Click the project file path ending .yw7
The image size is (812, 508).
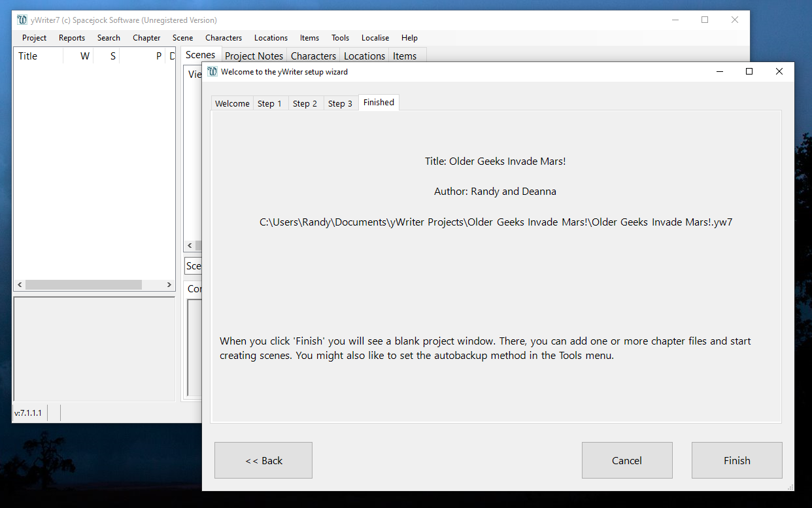[496, 222]
